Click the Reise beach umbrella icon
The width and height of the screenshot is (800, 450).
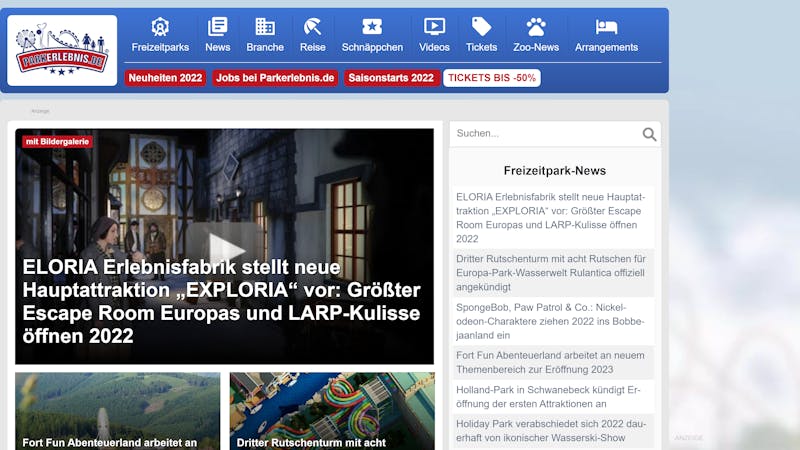[x=312, y=27]
